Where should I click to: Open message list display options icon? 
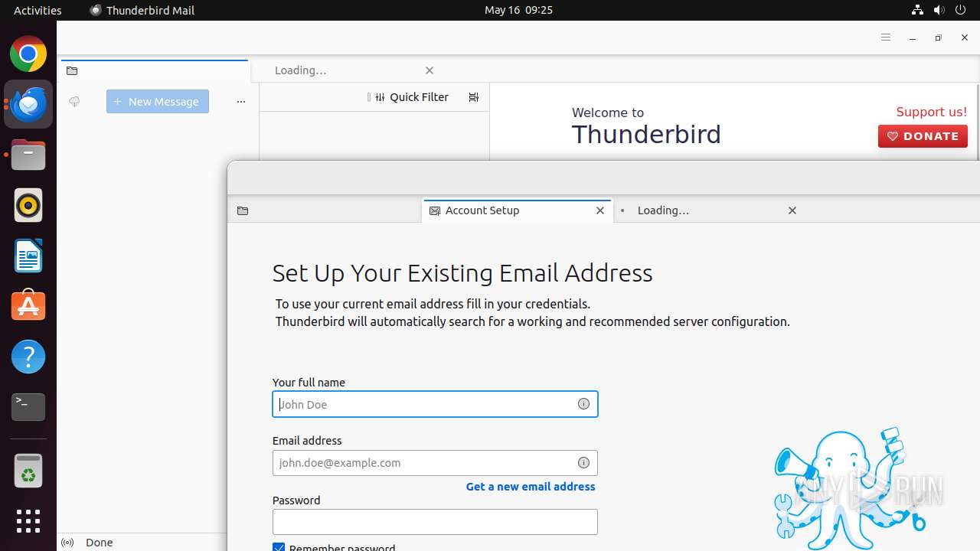pos(474,97)
